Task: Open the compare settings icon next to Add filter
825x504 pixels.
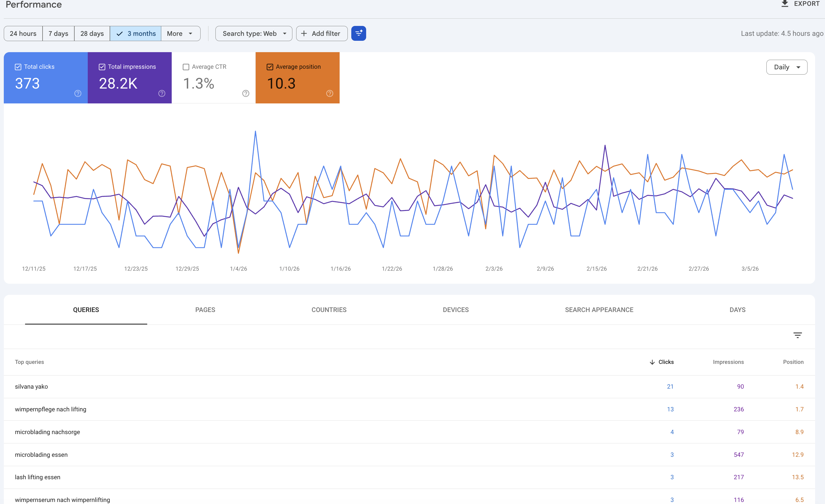Action: pyautogui.click(x=359, y=34)
